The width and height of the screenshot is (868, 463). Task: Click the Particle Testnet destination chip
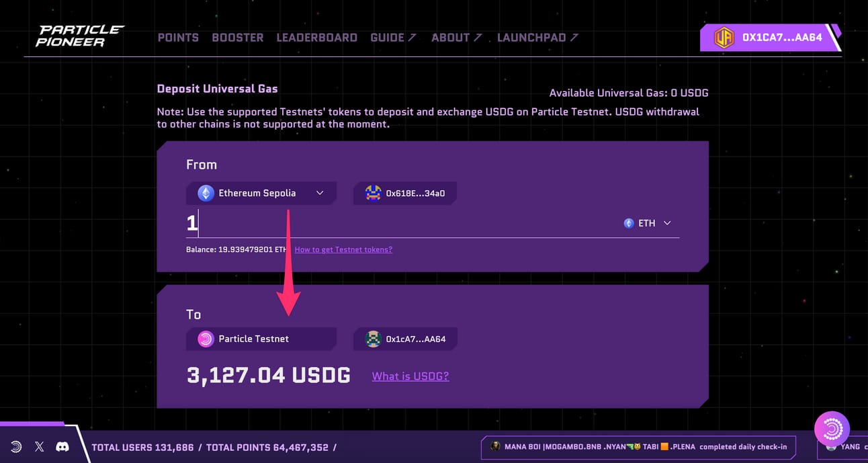pyautogui.click(x=261, y=339)
